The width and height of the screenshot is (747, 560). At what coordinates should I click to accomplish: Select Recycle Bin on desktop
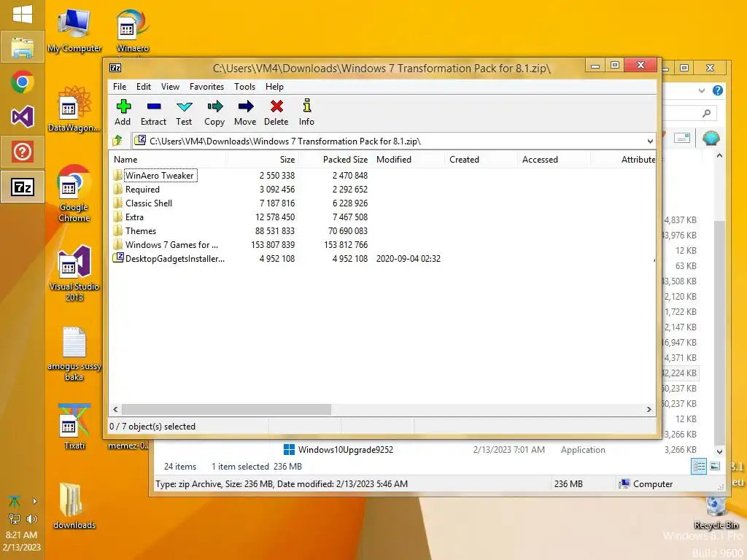coord(716,513)
